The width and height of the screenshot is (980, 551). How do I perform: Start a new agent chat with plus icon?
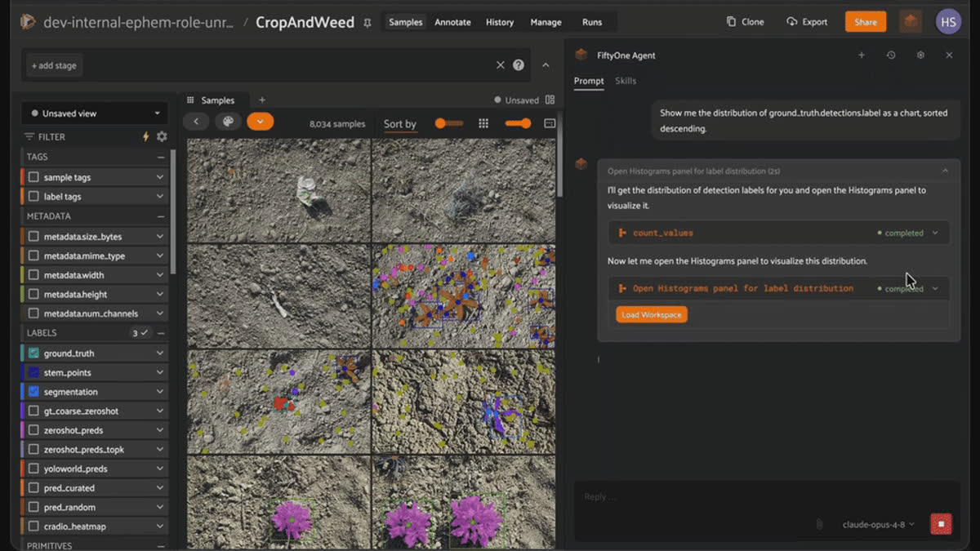[861, 55]
